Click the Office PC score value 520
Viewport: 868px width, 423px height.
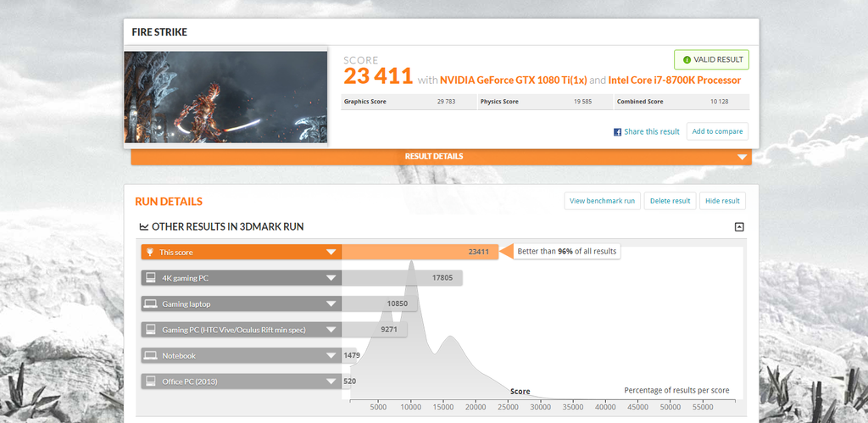tap(350, 381)
